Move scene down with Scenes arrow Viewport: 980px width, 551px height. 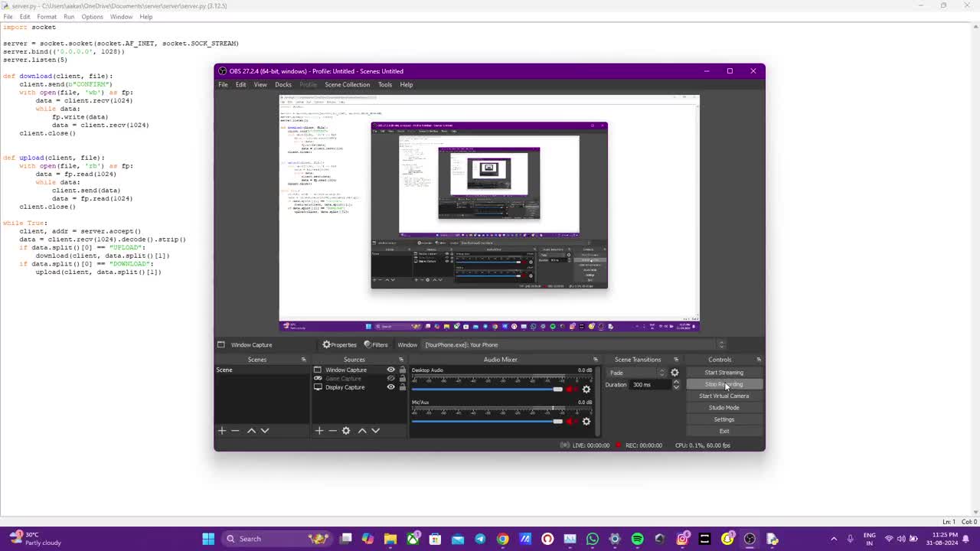click(265, 431)
